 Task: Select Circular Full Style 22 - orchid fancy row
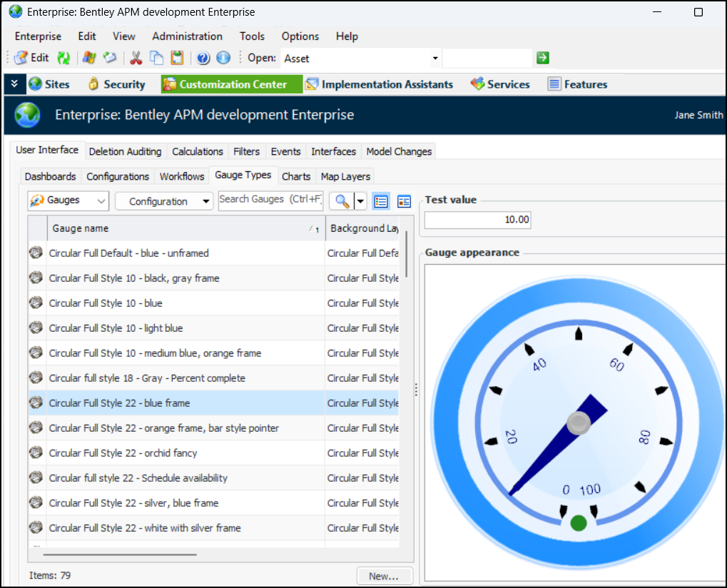(123, 453)
